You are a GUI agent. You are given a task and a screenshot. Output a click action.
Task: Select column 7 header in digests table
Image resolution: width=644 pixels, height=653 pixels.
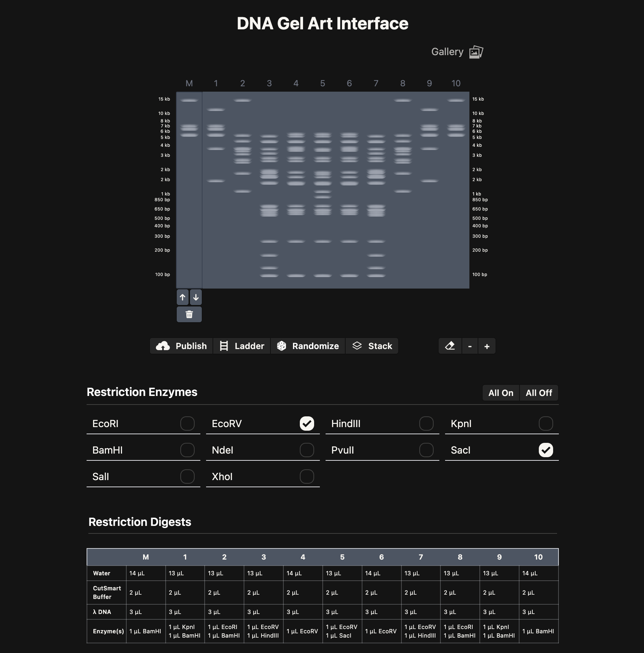coord(421,557)
